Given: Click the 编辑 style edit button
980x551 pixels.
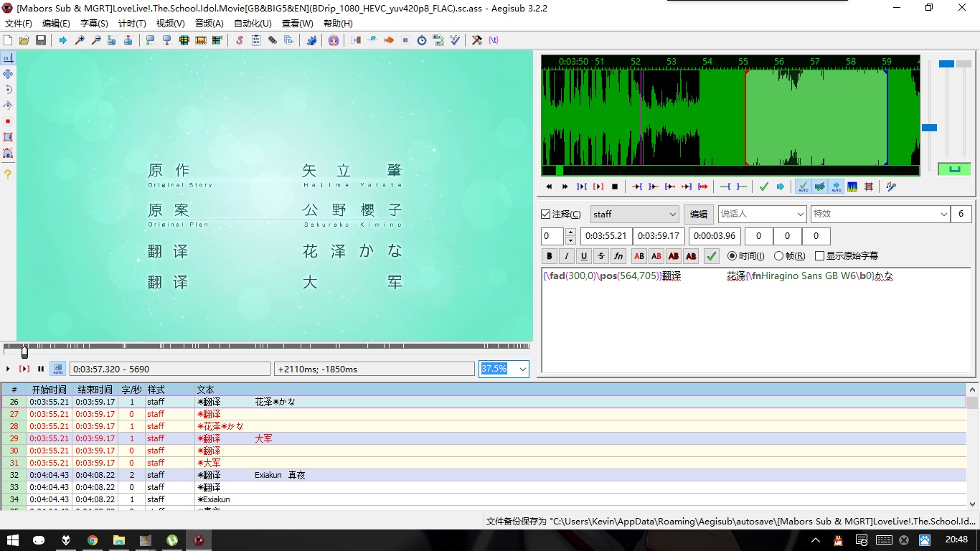Looking at the screenshot, I should click(698, 214).
